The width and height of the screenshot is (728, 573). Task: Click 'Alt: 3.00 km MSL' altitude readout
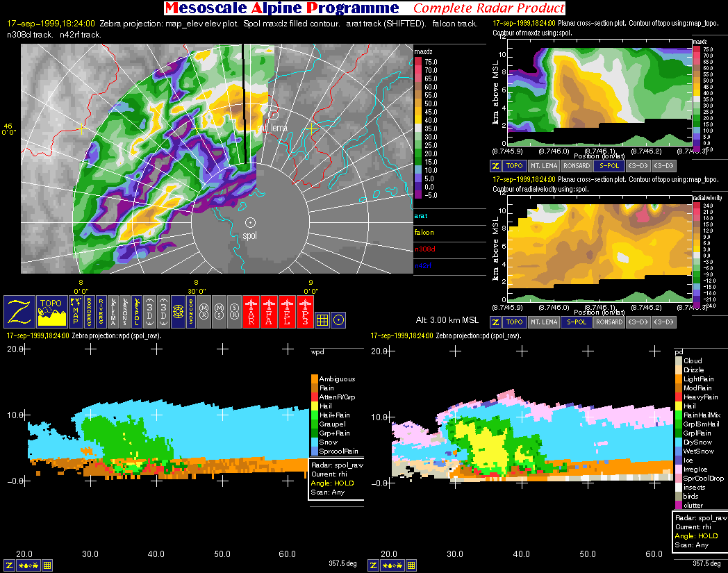coord(447,320)
